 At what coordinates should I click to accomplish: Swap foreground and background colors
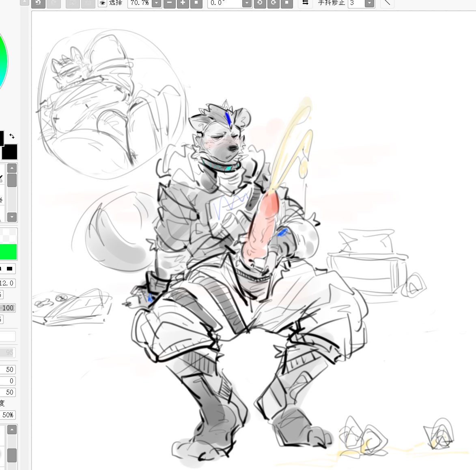[x=12, y=136]
